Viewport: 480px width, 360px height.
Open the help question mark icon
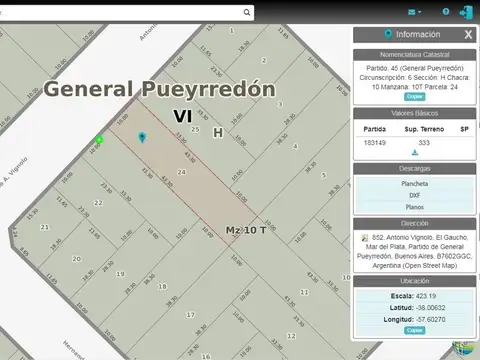click(446, 12)
